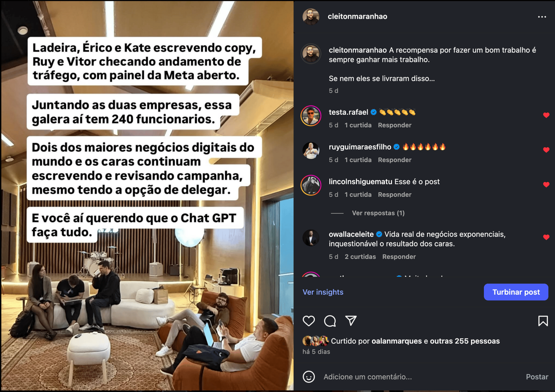Unlike testa.rafael's comment heart
Image resolution: width=555 pixels, height=392 pixels.
546,115
